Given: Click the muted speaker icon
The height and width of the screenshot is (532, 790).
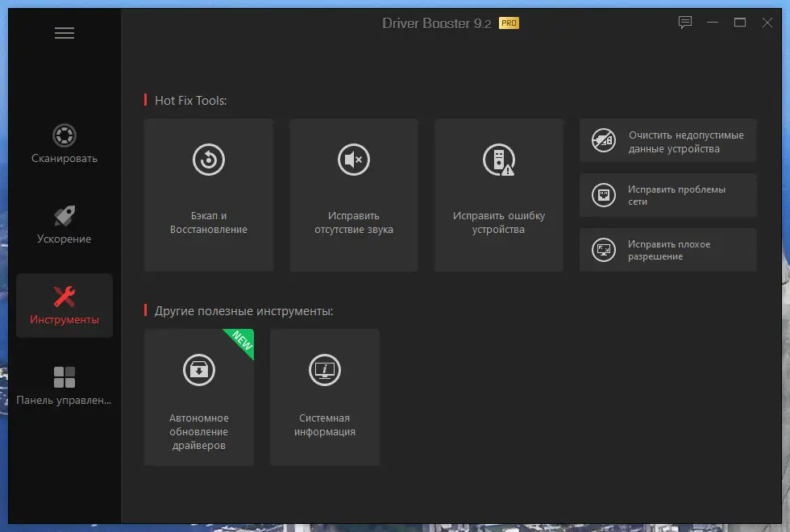Looking at the screenshot, I should (x=354, y=160).
